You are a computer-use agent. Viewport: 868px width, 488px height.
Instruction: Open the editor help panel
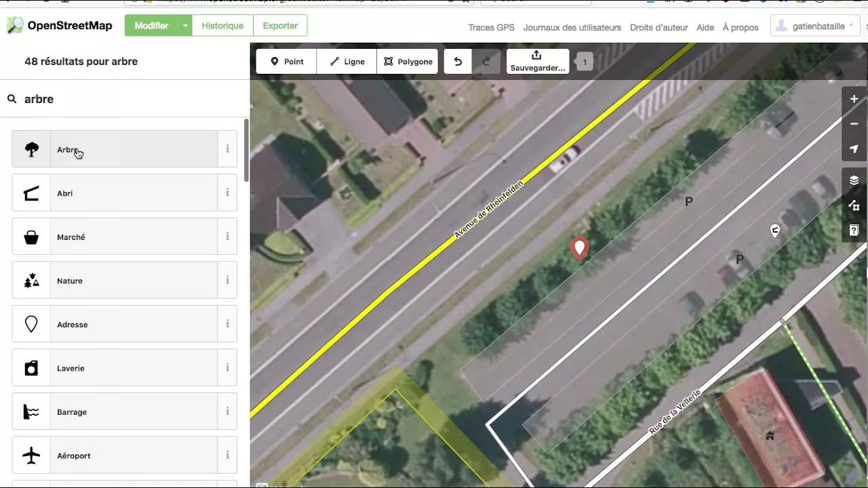(x=854, y=230)
